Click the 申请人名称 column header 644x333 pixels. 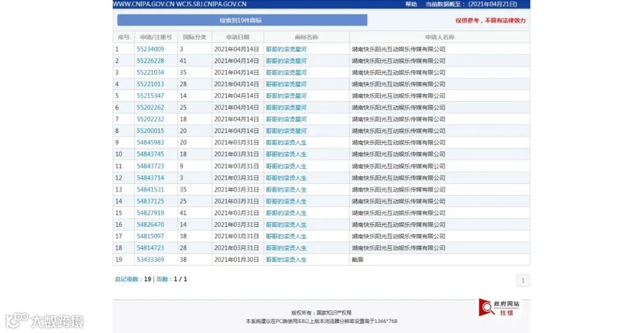click(439, 37)
